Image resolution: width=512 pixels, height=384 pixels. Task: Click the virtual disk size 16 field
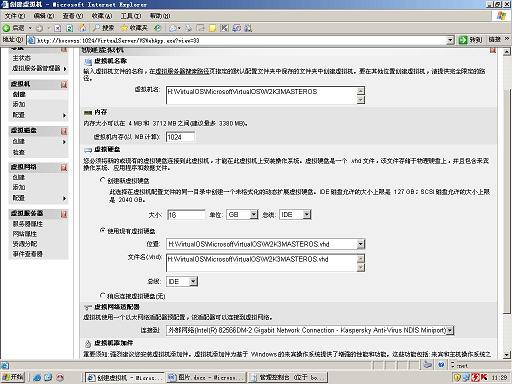pyautogui.click(x=186, y=215)
